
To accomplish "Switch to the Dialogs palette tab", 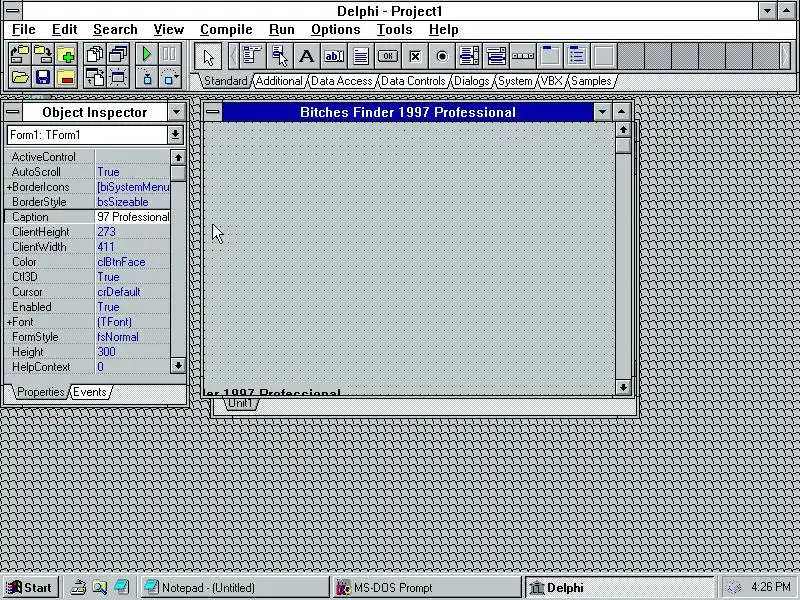I will pyautogui.click(x=472, y=81).
